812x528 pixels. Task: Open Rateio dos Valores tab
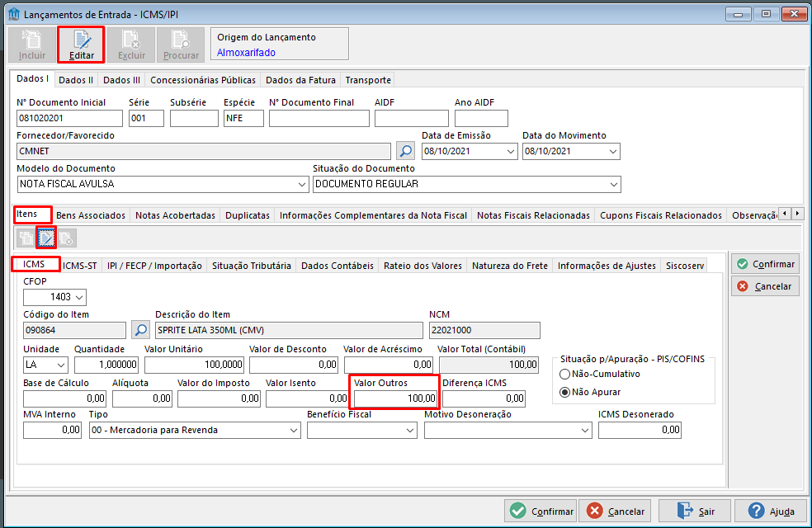(423, 266)
